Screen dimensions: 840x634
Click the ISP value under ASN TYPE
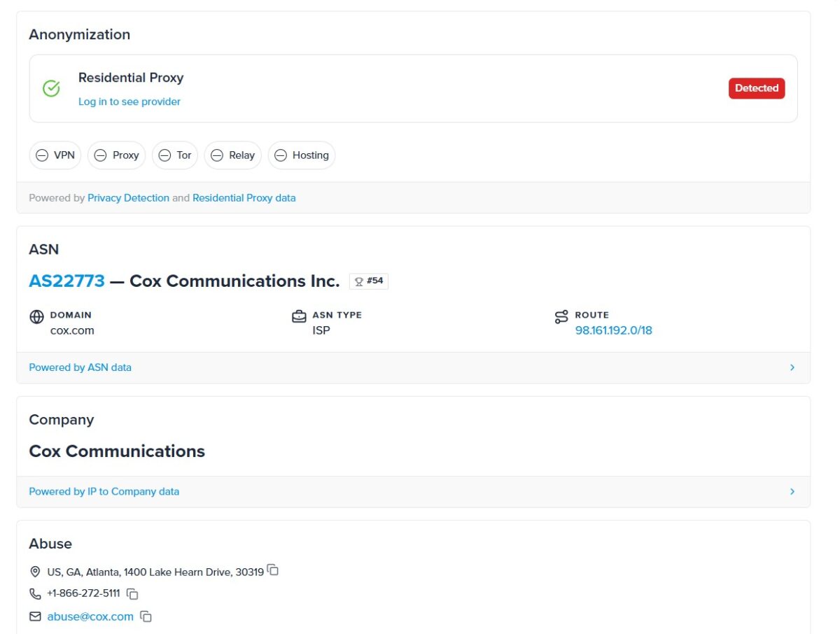[321, 330]
